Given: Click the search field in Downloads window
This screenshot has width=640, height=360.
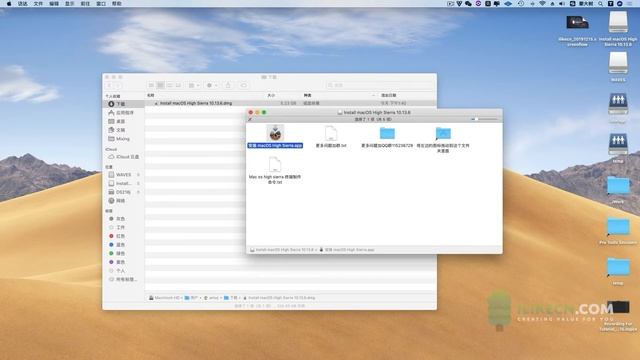Looking at the screenshot, I should coord(380,85).
